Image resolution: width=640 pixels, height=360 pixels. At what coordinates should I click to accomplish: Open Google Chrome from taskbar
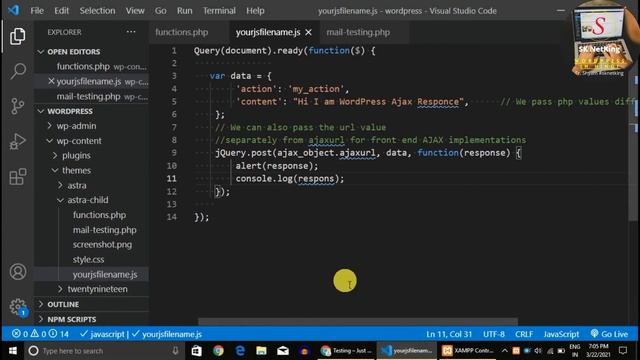point(218,351)
